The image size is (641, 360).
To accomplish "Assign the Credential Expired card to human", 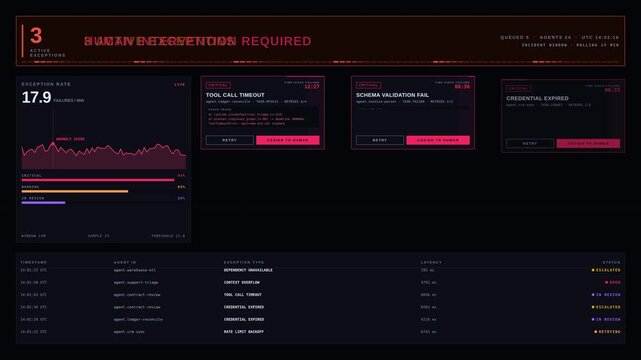I will 588,143.
